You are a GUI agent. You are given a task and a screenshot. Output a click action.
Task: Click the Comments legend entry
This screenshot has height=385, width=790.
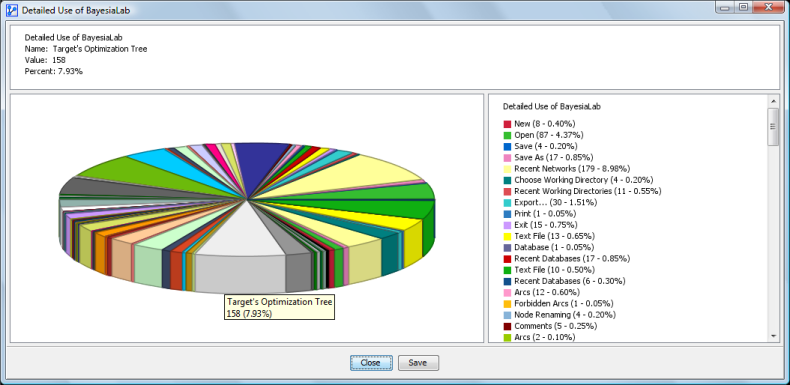click(550, 326)
